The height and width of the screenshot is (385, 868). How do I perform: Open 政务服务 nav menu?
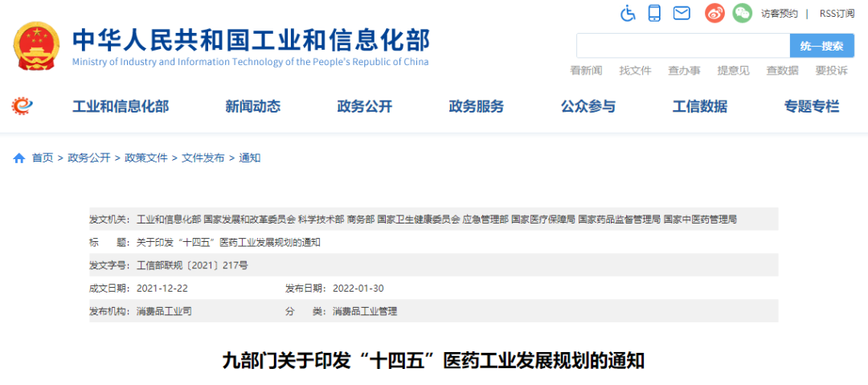(477, 106)
